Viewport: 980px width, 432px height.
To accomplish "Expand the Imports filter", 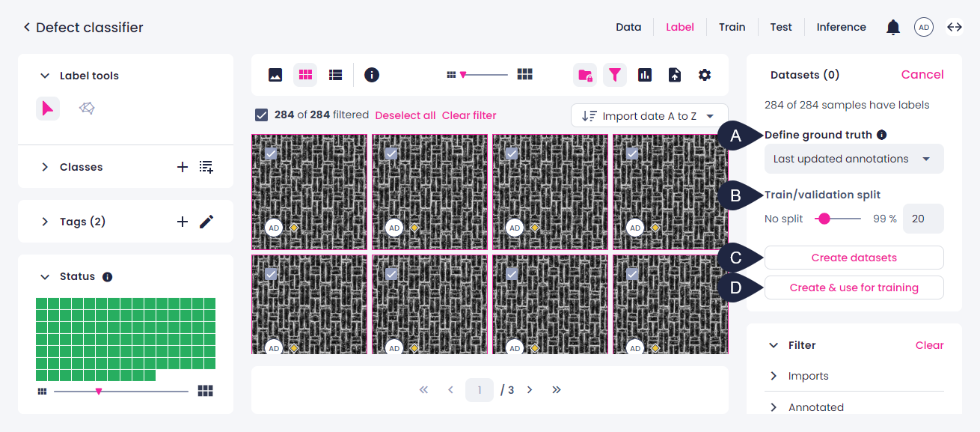I will [x=774, y=376].
